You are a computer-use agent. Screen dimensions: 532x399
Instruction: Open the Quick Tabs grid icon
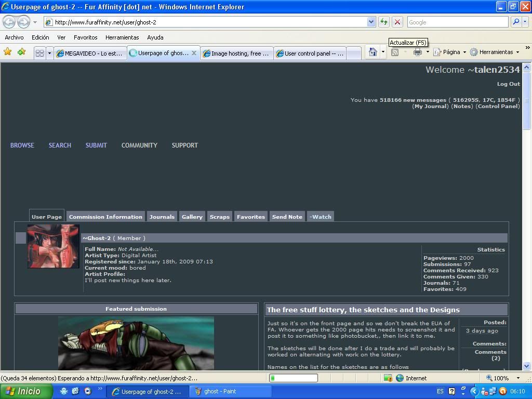pos(39,53)
